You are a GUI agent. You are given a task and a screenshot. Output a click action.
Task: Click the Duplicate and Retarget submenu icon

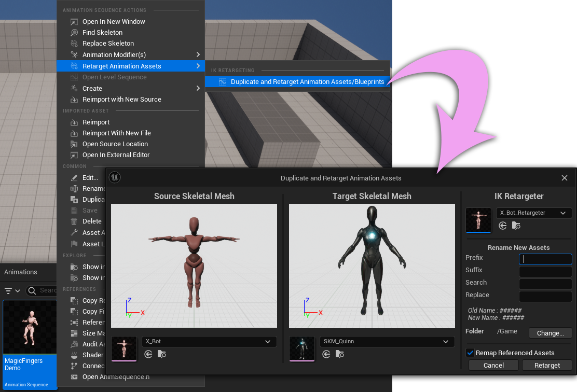[x=223, y=82]
